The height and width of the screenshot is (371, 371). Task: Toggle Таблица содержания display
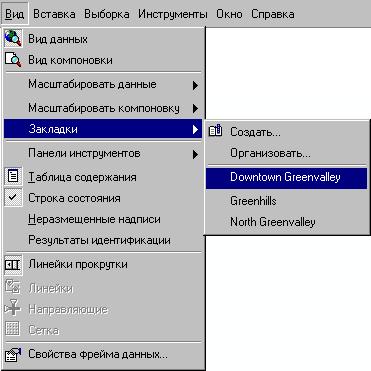103,177
